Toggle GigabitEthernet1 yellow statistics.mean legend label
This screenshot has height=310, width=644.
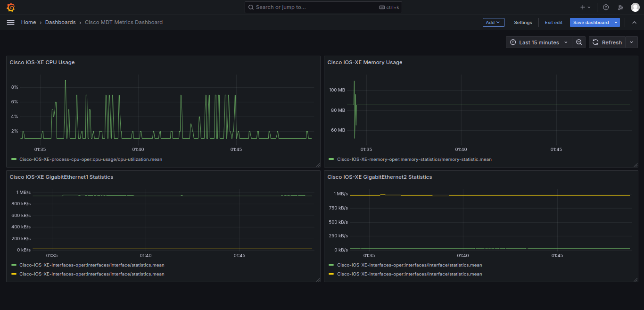pyautogui.click(x=92, y=274)
